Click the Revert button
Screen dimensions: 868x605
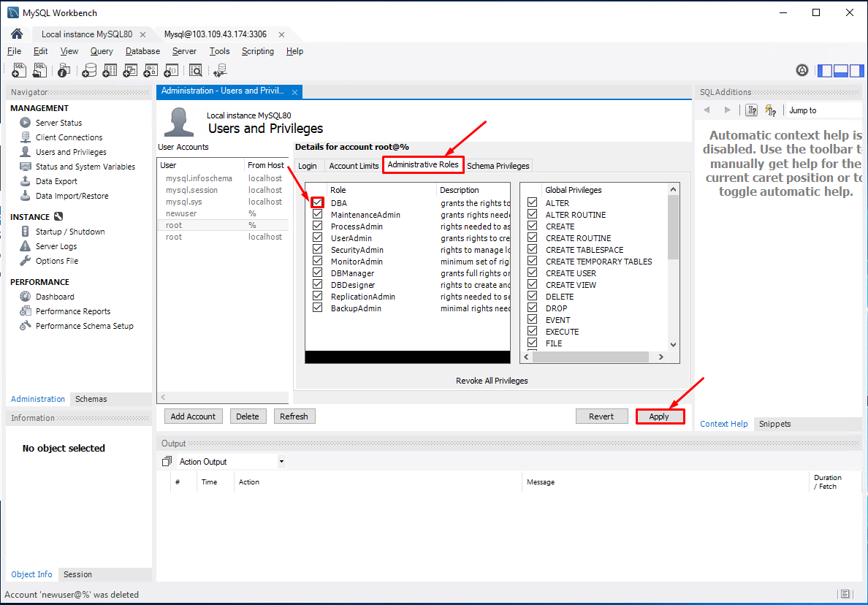click(x=601, y=416)
